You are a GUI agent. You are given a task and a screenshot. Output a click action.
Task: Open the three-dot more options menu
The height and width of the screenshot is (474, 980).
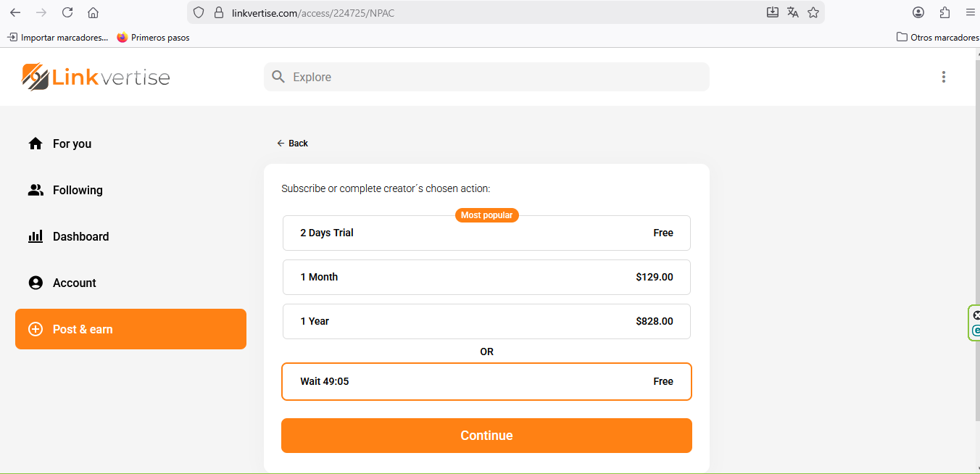tap(943, 77)
